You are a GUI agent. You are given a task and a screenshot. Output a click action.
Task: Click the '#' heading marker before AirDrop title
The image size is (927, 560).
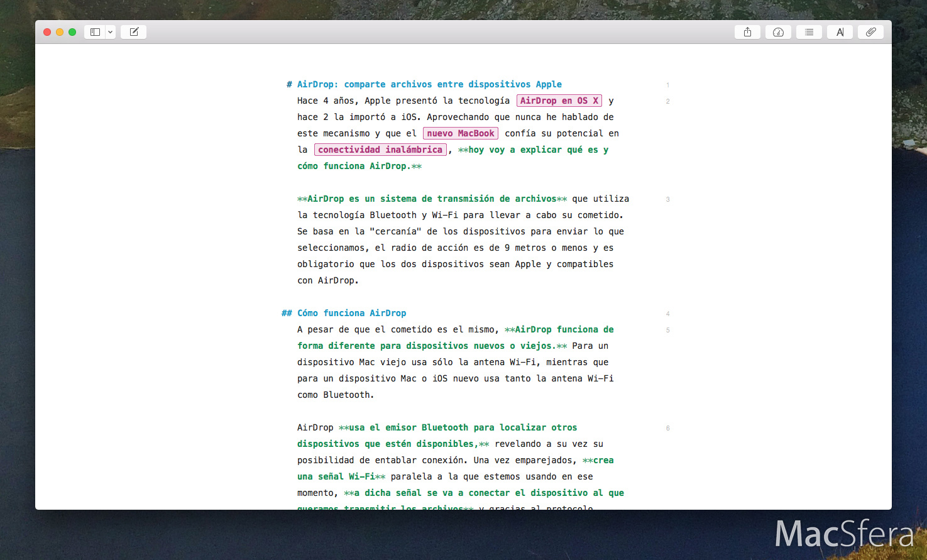pos(289,84)
